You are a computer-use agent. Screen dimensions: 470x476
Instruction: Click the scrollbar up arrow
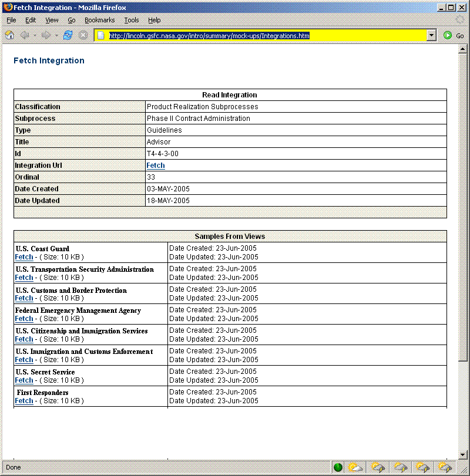tap(462, 49)
